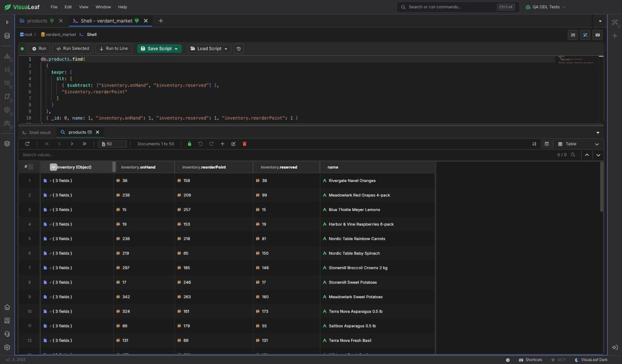Toggle the VisuaLeaf Dark theme switch
The image size is (622, 364).
point(591,360)
